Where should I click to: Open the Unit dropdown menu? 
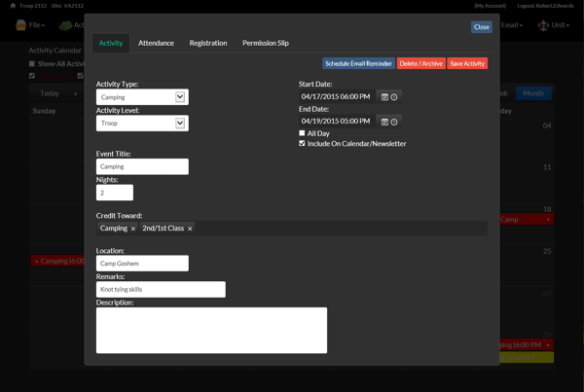pyautogui.click(x=561, y=25)
